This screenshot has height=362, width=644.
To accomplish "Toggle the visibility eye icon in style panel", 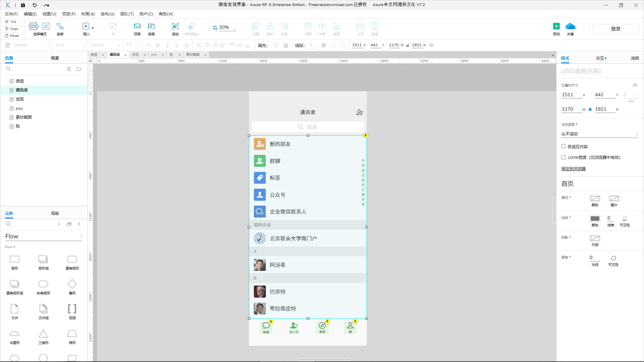I will 635,85.
